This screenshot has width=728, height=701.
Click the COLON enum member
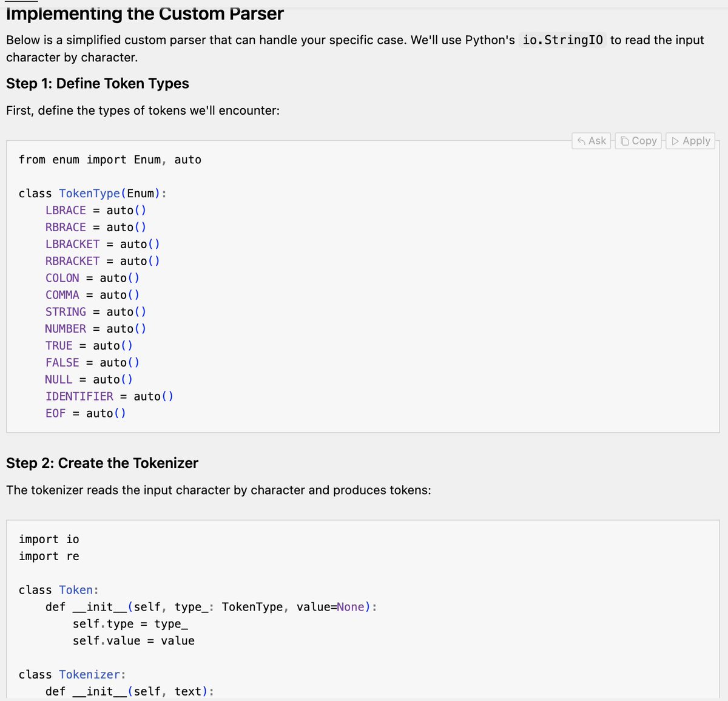tap(62, 278)
